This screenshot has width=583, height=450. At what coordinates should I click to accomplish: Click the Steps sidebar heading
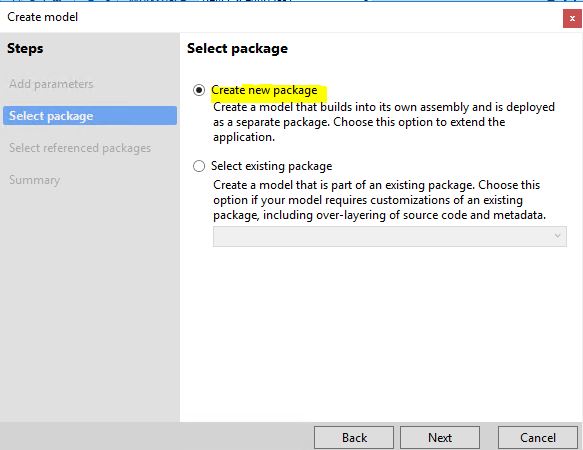click(25, 48)
